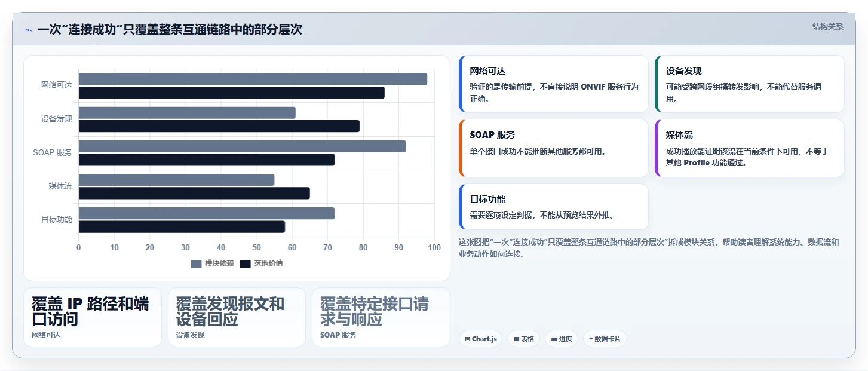Click the 进度 tag chip
Viewport: 868px width, 371px height.
(562, 339)
